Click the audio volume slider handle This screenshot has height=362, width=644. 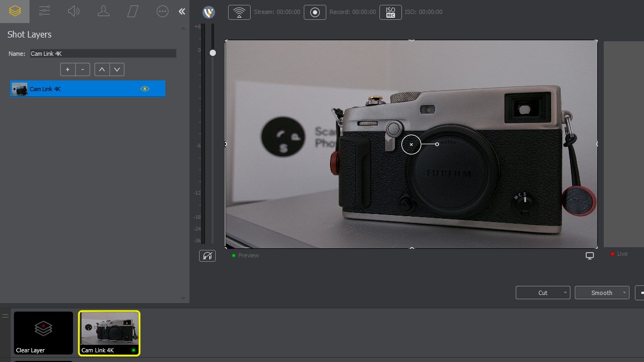(213, 53)
